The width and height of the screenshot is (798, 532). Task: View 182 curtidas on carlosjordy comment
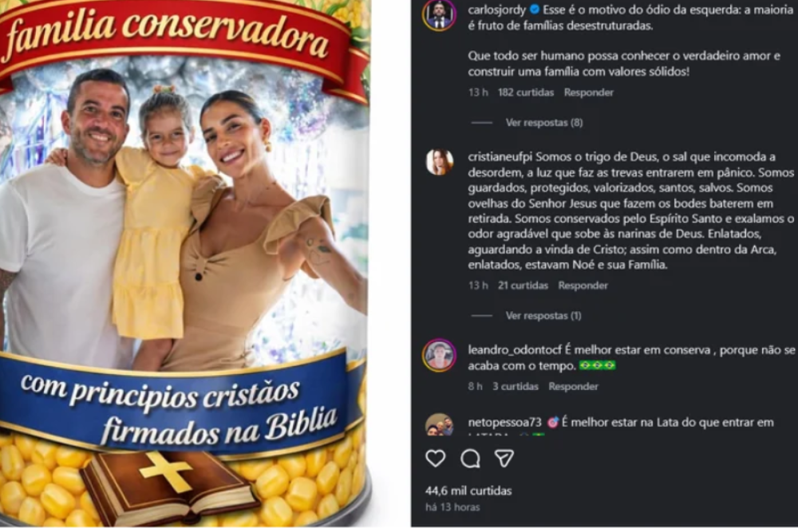coord(526,93)
